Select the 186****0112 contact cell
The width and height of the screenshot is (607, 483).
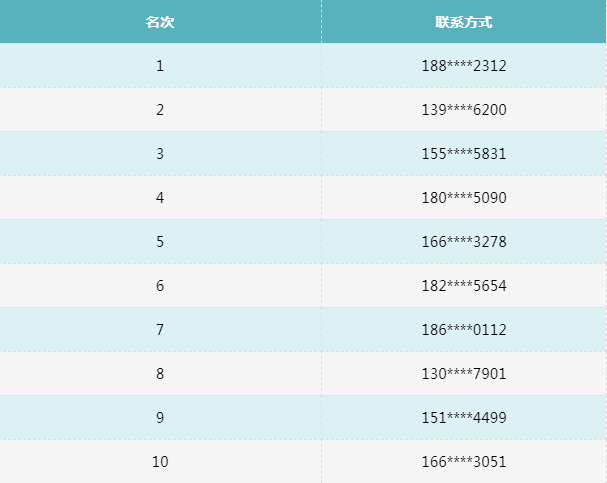(x=464, y=330)
